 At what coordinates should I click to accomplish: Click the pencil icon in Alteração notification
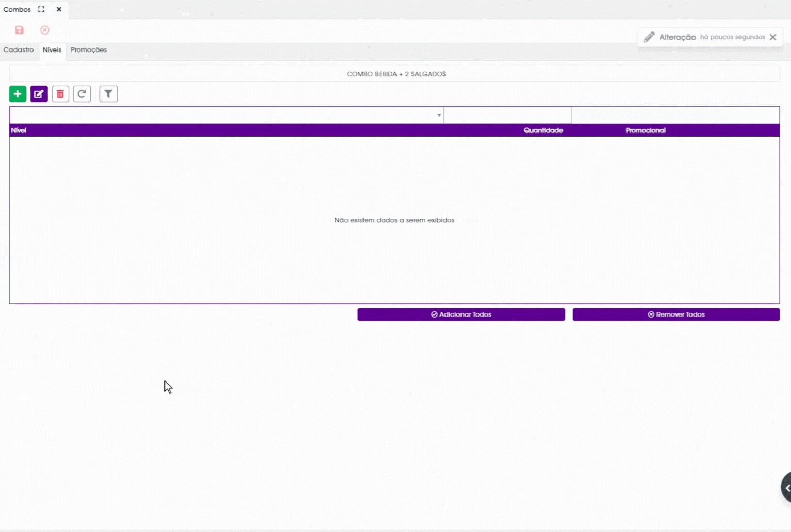(x=649, y=37)
